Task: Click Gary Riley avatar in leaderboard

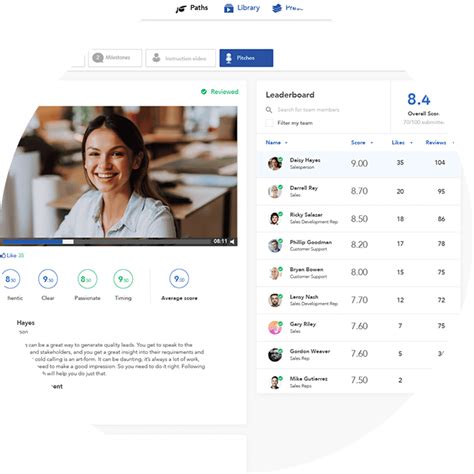Action: [275, 327]
